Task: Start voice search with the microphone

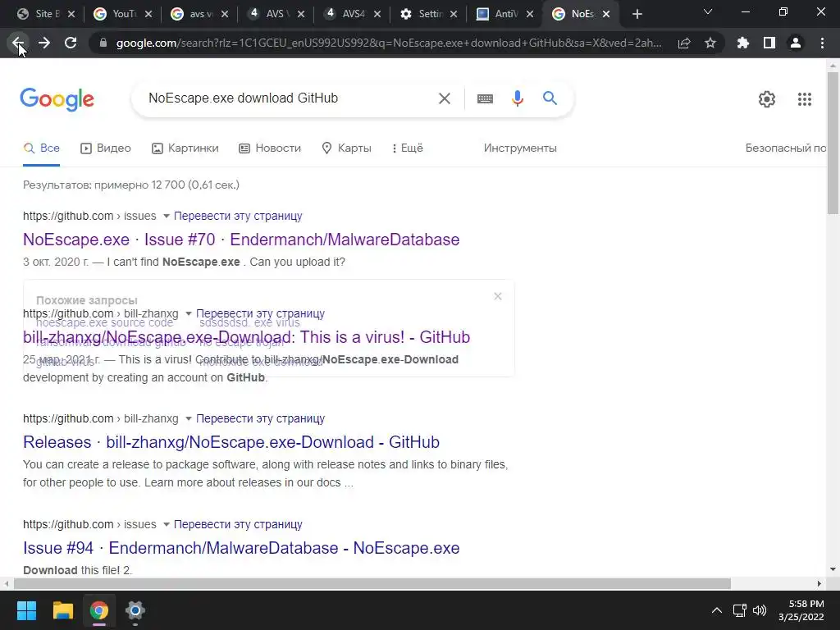Action: 518,98
